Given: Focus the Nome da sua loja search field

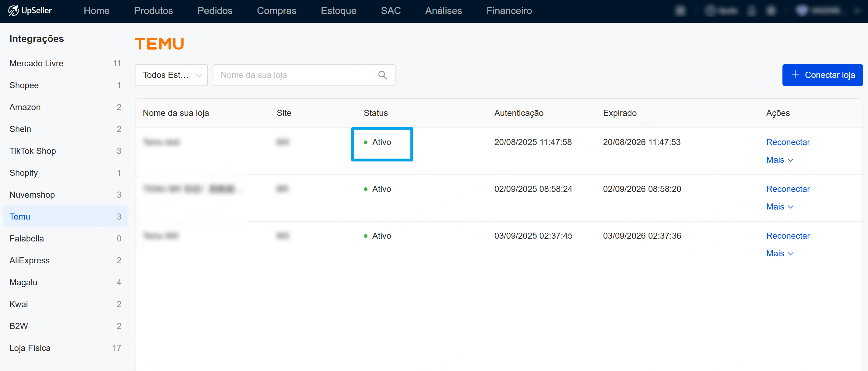Looking at the screenshot, I should 304,75.
